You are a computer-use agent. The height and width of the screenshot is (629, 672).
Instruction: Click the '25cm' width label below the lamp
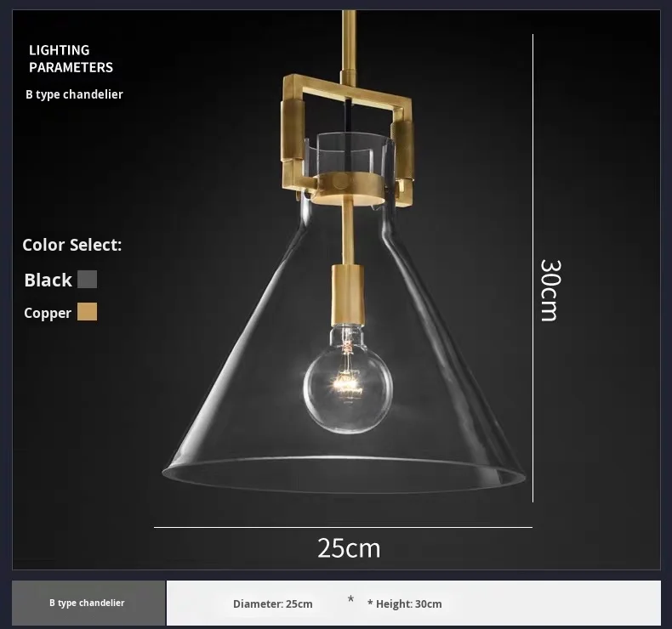click(349, 548)
